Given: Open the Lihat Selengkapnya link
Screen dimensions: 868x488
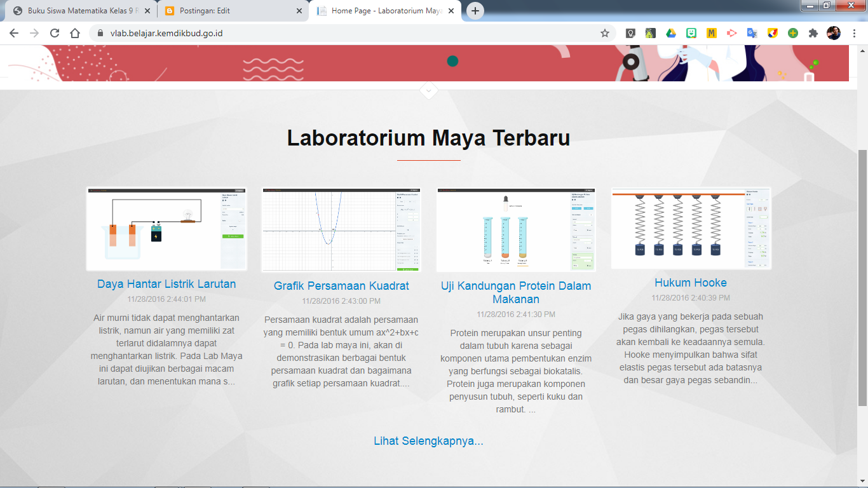Looking at the screenshot, I should pyautogui.click(x=428, y=441).
